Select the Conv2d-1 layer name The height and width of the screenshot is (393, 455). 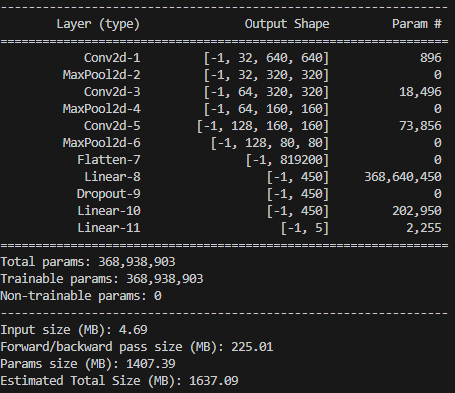pos(112,58)
